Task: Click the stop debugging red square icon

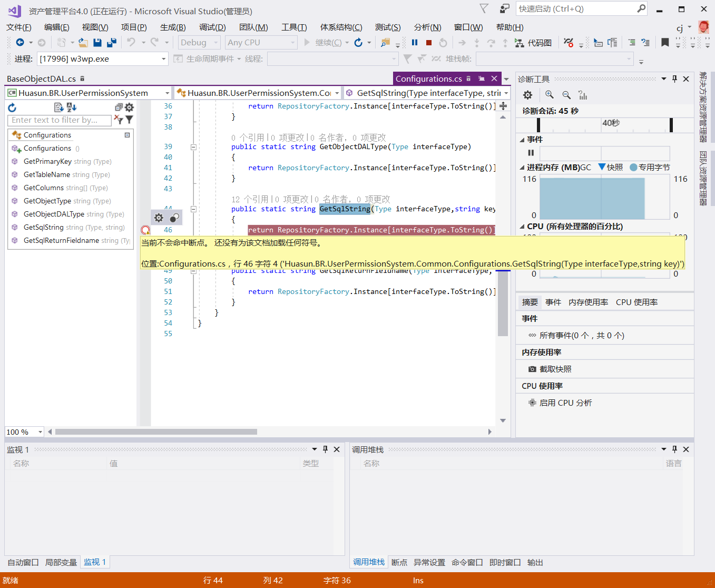Action: (428, 43)
